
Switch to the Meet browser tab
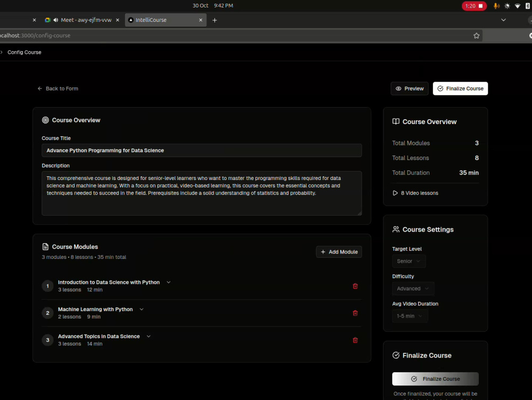[x=81, y=20]
